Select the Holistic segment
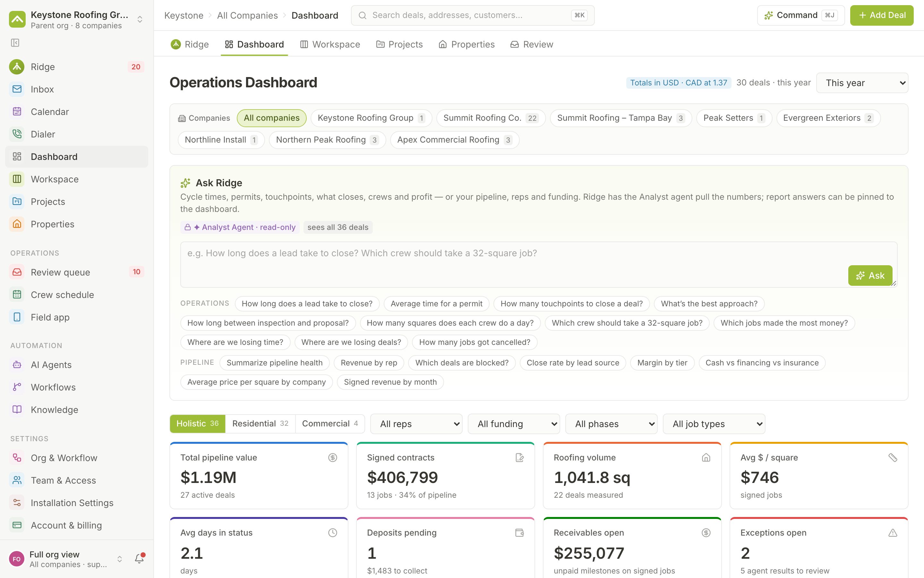 (197, 424)
